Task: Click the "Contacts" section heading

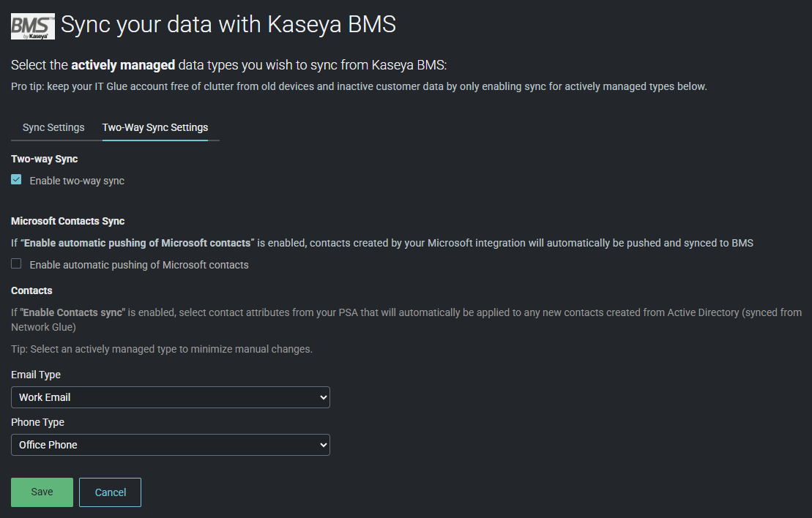Action: (x=31, y=290)
